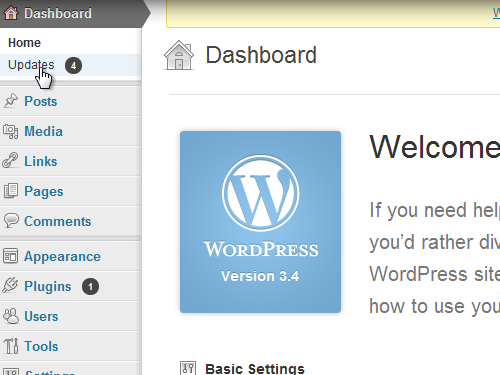Click the Basic Settings sliders icon
500x375 pixels.
pos(188,368)
